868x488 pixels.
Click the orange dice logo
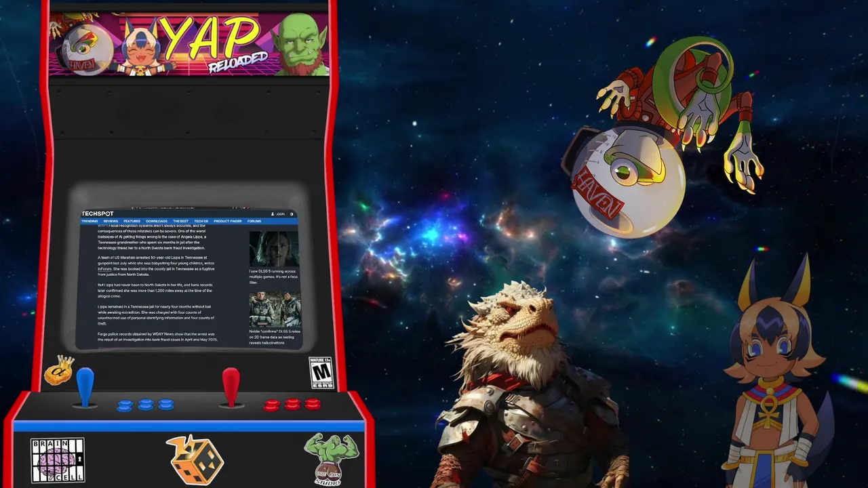click(195, 460)
